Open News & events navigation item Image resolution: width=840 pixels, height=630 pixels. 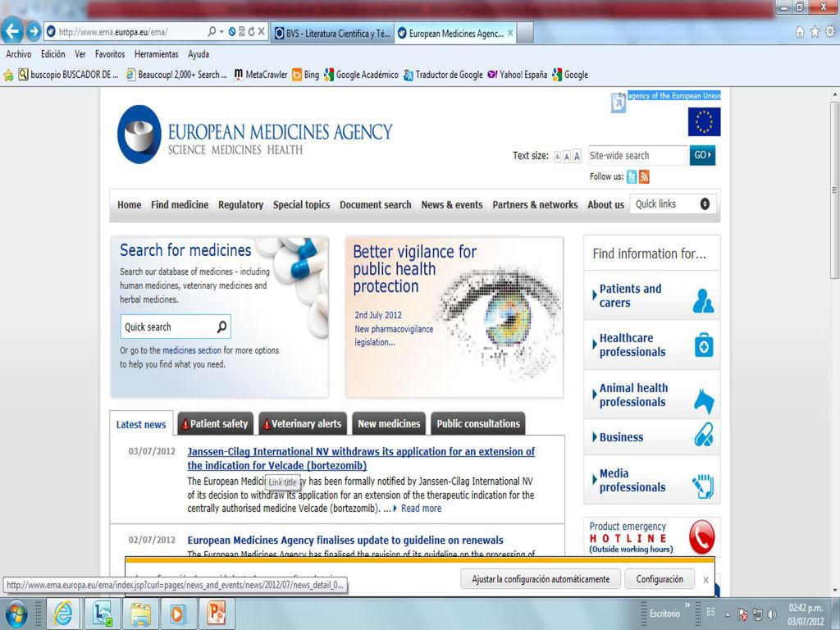pos(452,204)
